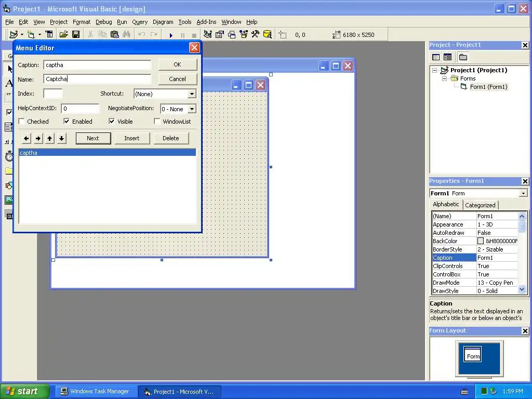The height and width of the screenshot is (399, 532).
Task: Click Windows Task Manager taskbar button
Action: (x=96, y=391)
